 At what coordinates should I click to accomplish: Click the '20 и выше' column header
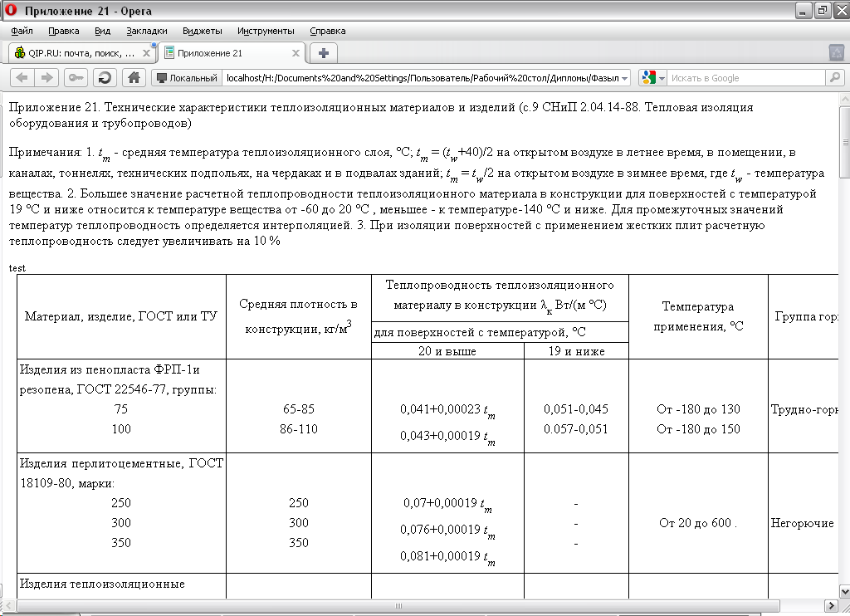pyautogui.click(x=447, y=351)
